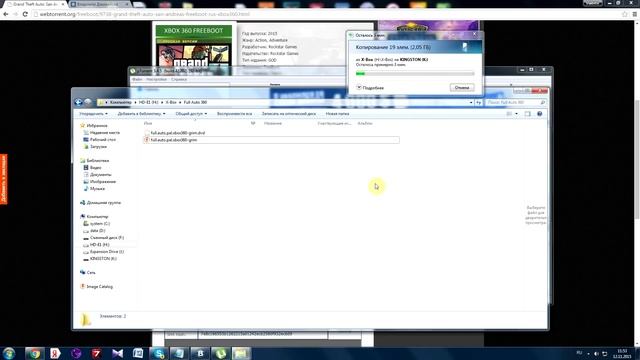Screen dimensions: 640x360
Task: Sort by the "Альбом" column header
Action: click(365, 123)
